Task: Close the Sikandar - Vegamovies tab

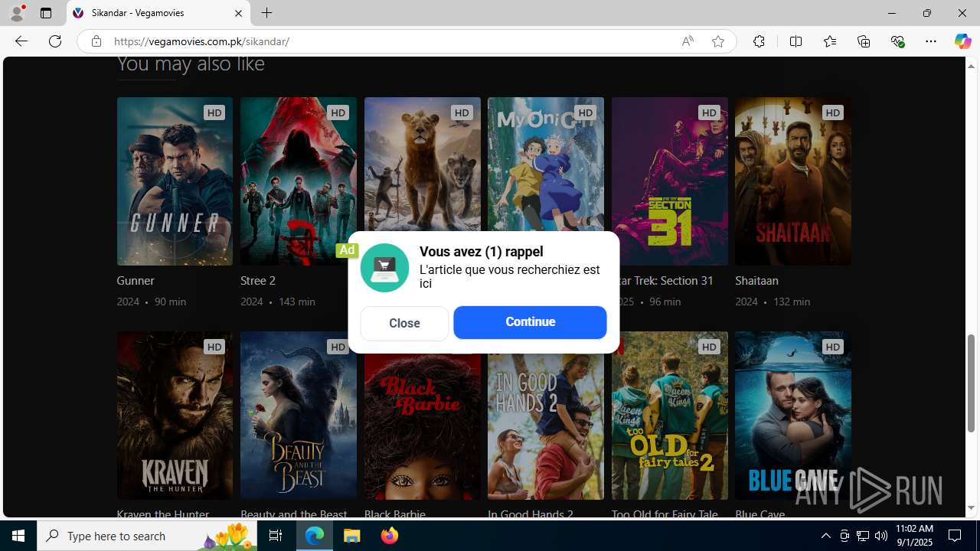Action: 238,13
